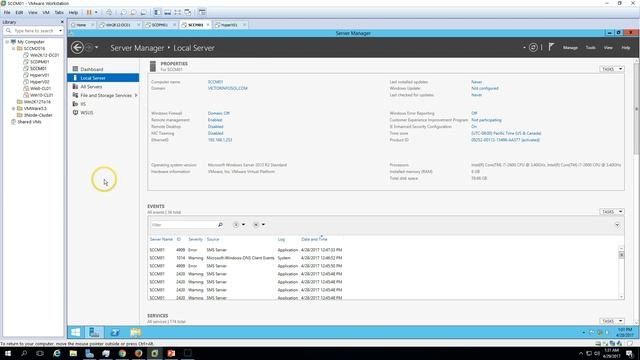Open File and Storage Services in the sidebar
The image size is (640, 360).
tap(106, 95)
